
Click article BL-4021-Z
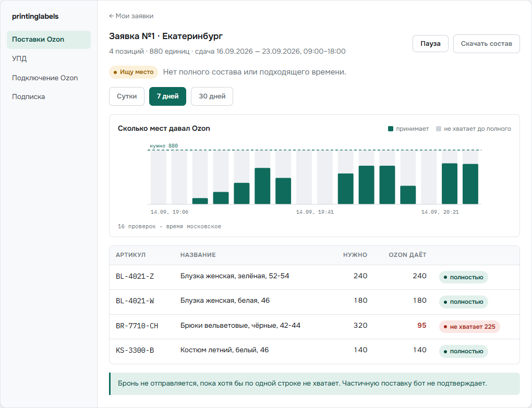coord(135,277)
